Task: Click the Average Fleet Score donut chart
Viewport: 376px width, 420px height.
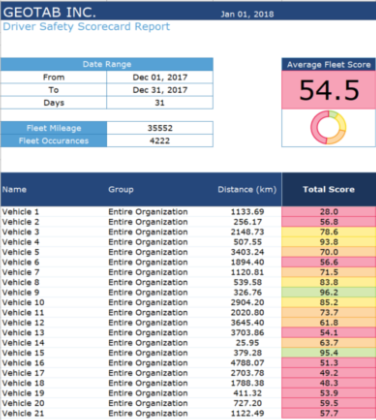Action: 328,127
